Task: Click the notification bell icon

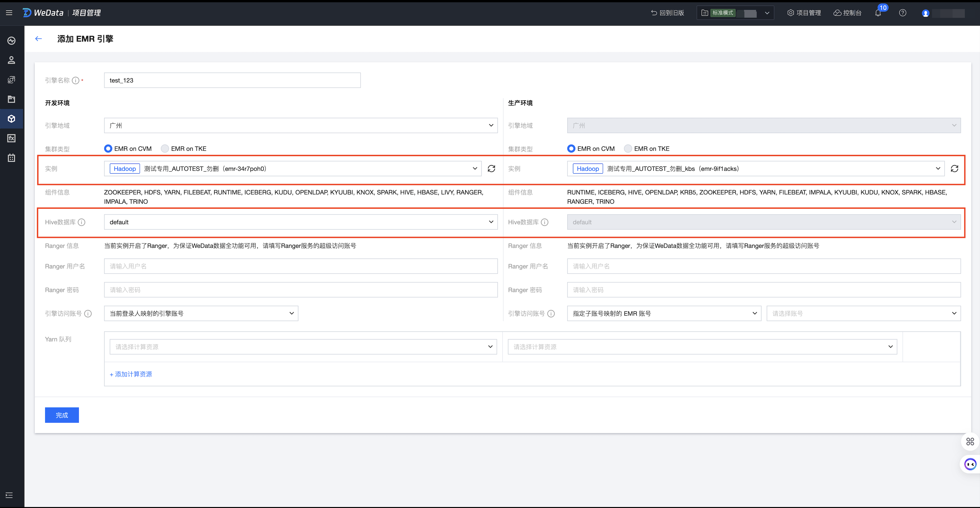Action: (878, 13)
